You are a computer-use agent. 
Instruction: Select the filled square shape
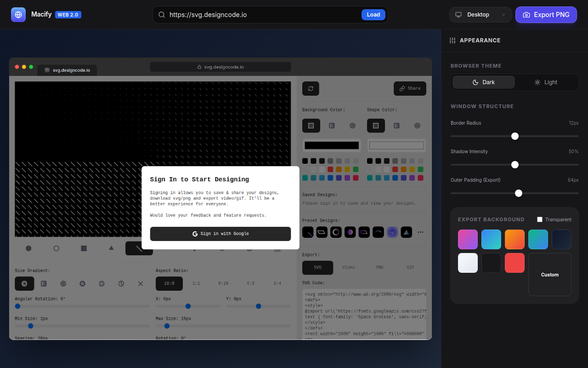pos(84,248)
